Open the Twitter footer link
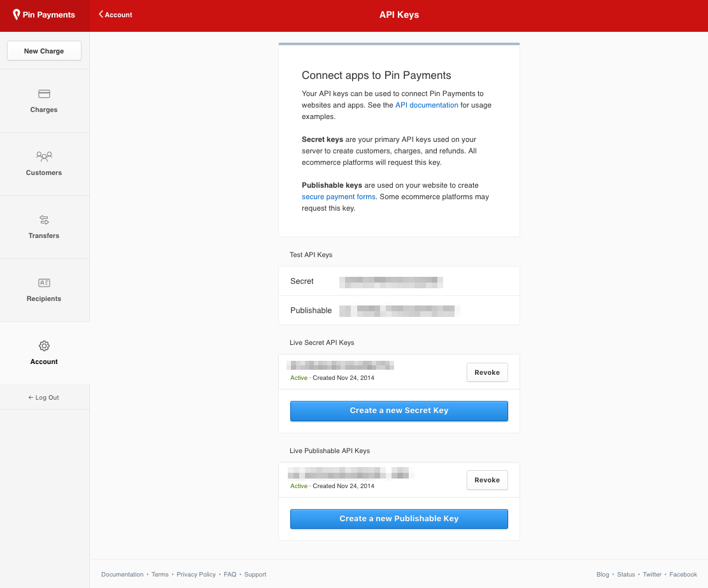The width and height of the screenshot is (708, 588). tap(652, 575)
